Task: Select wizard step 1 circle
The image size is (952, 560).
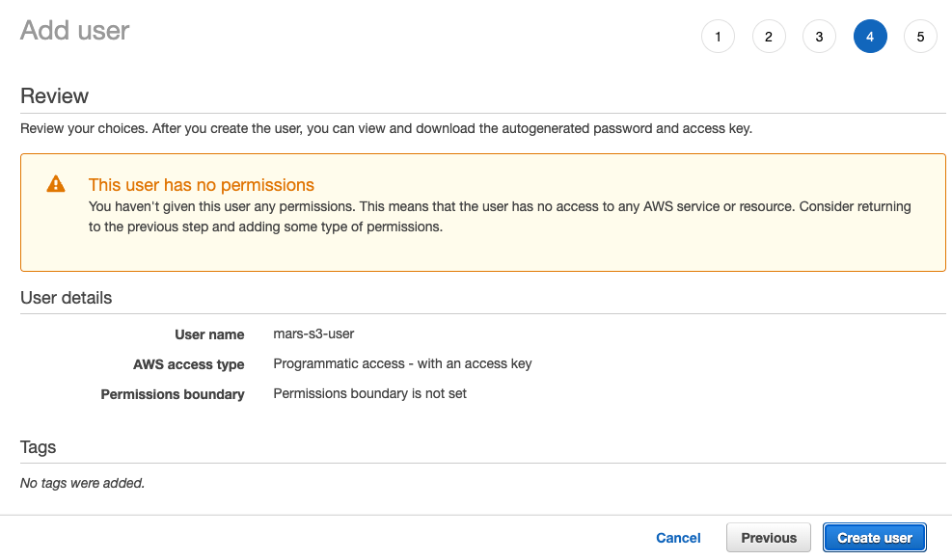Action: click(718, 36)
